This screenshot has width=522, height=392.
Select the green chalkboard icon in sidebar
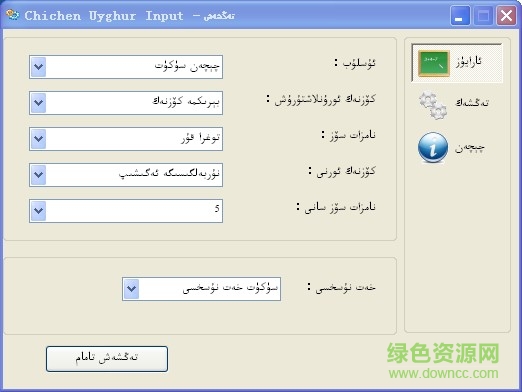point(434,63)
